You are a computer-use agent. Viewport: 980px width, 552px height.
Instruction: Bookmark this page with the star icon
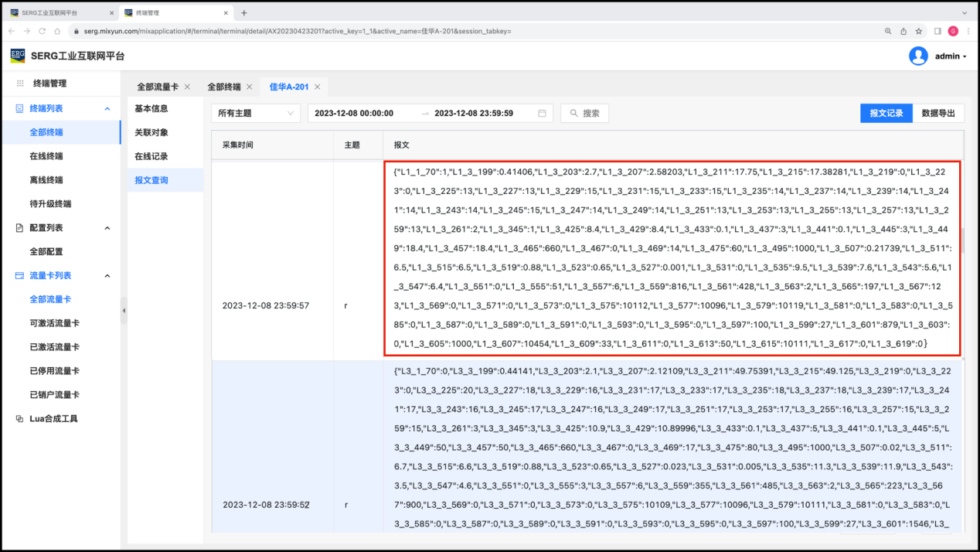pyautogui.click(x=919, y=31)
